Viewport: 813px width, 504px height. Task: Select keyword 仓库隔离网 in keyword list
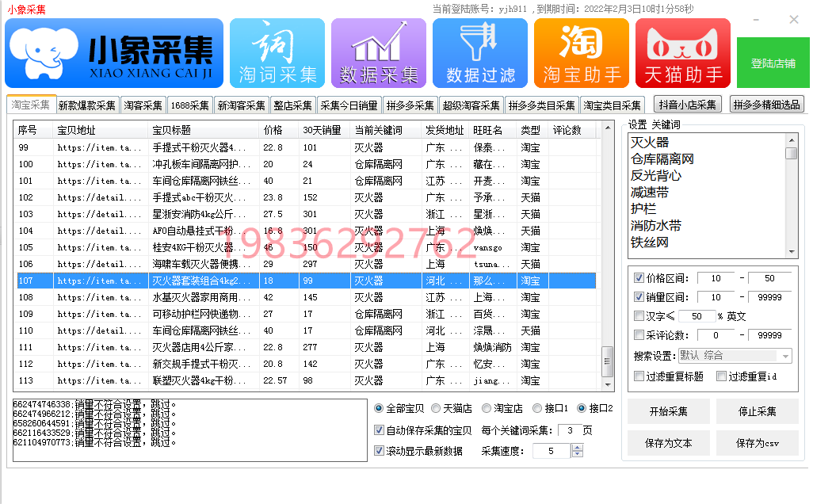coord(662,159)
